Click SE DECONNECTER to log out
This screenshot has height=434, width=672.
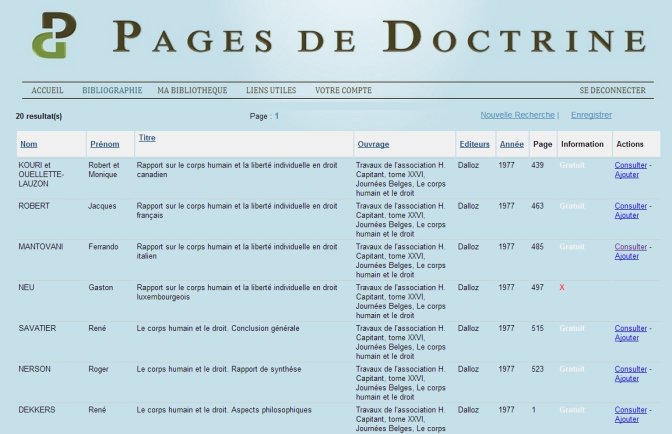pos(612,90)
